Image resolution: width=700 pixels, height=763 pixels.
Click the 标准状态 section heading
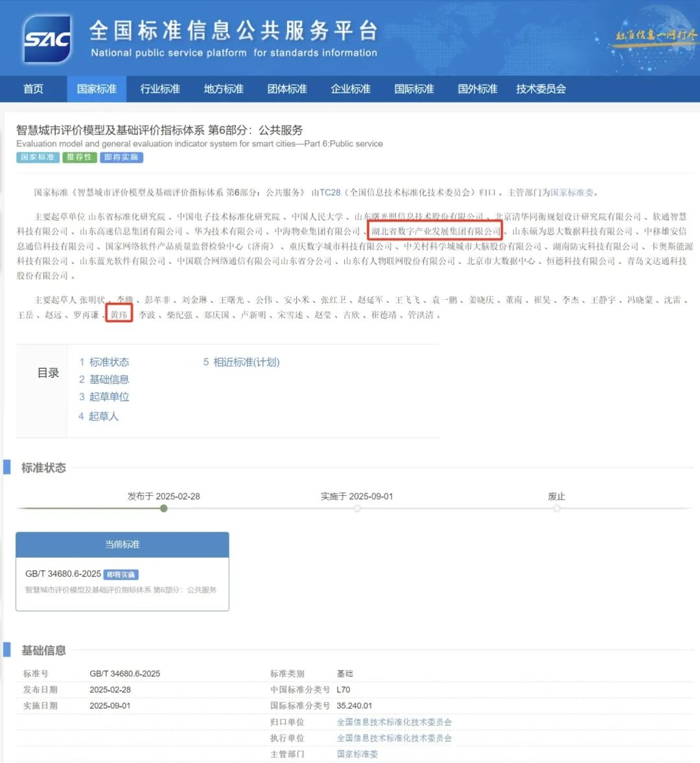pos(43,468)
